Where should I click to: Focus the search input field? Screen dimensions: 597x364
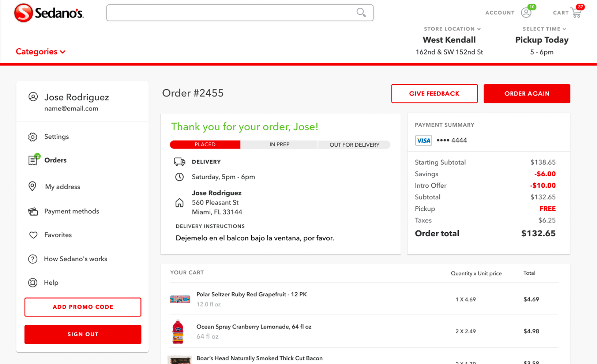click(240, 13)
